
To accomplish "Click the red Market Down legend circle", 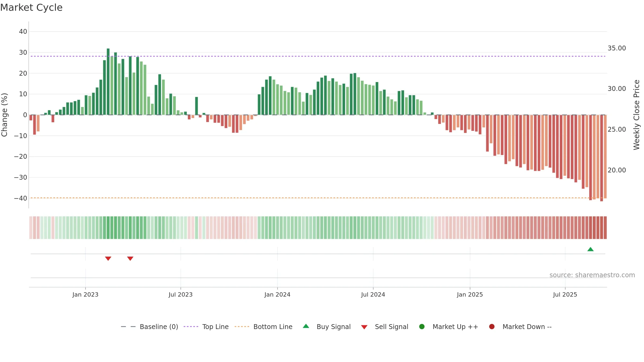I will (492, 327).
